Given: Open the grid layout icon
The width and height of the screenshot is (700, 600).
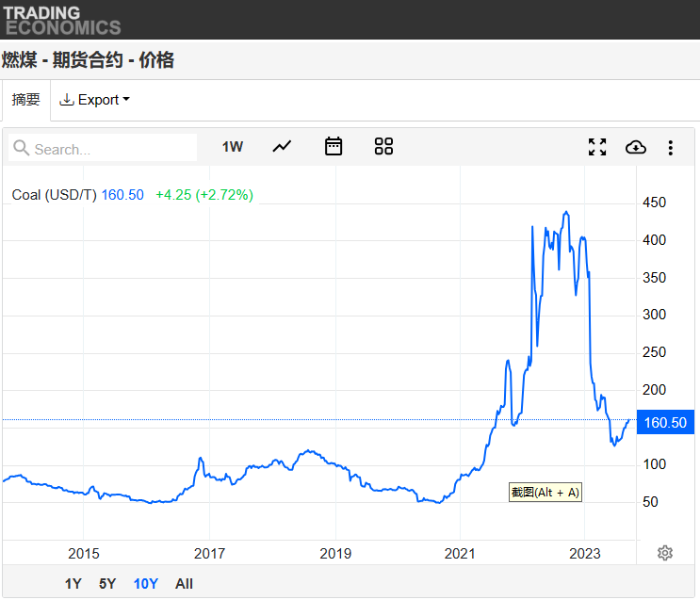Looking at the screenshot, I should pyautogui.click(x=383, y=146).
